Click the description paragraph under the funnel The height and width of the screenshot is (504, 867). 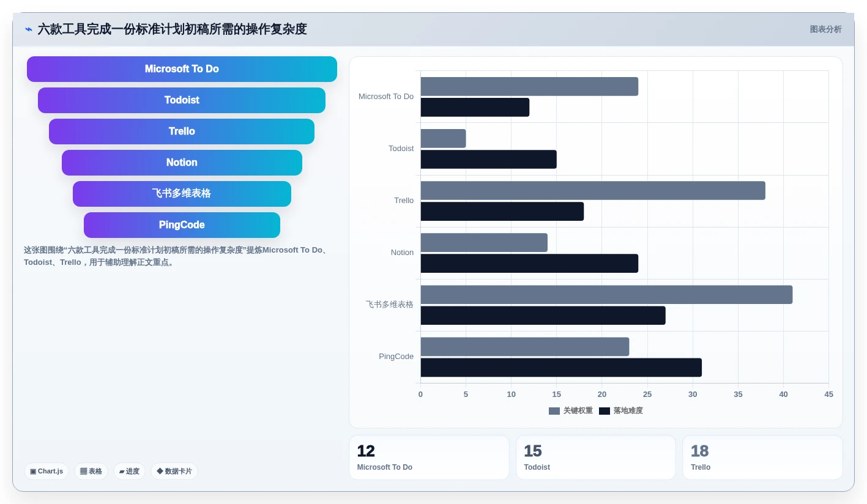click(x=177, y=256)
